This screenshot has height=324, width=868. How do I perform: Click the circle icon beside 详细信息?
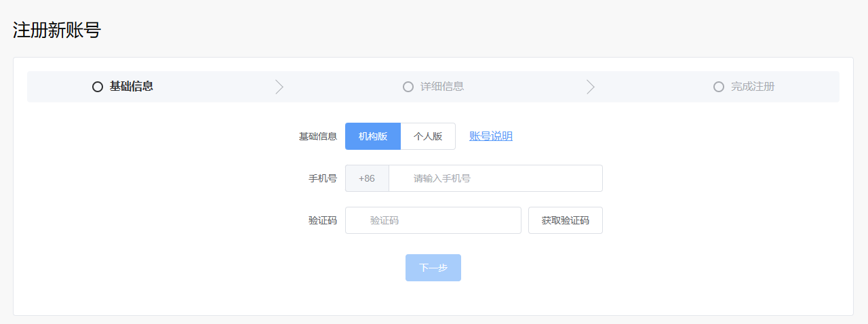(x=408, y=87)
